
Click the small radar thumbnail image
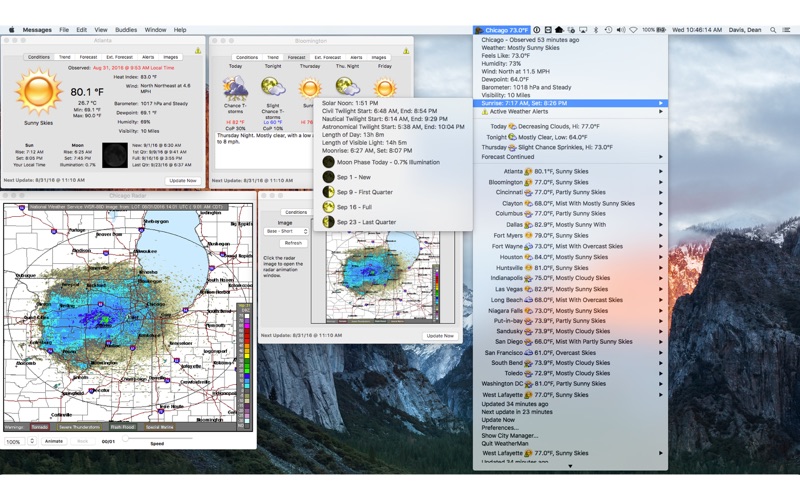pyautogui.click(x=383, y=278)
